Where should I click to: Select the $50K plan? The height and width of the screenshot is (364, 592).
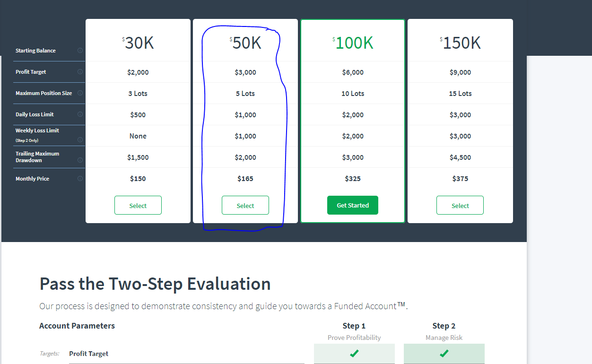pos(245,205)
